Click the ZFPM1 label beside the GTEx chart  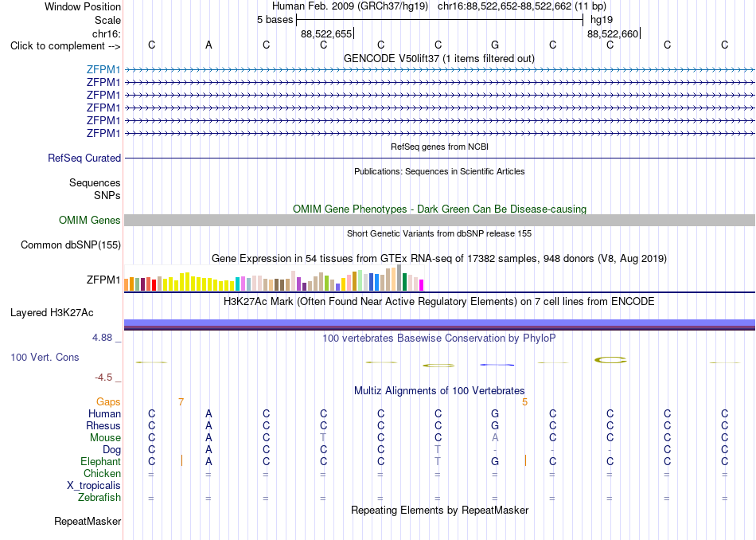point(103,280)
